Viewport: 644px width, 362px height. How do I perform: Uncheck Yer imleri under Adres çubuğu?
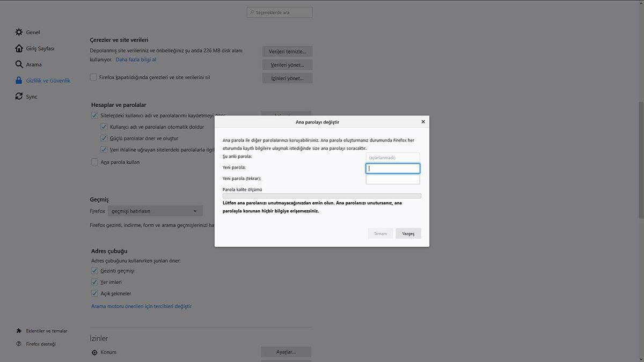point(95,282)
